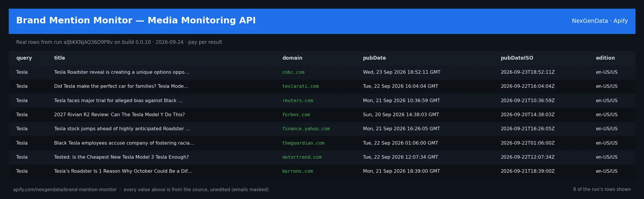Select the Tesla's Roadster Is 1 Reason title

tap(123, 171)
